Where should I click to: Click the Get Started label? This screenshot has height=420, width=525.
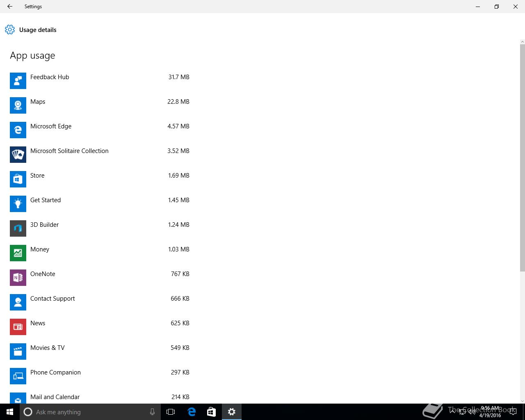coord(46,200)
